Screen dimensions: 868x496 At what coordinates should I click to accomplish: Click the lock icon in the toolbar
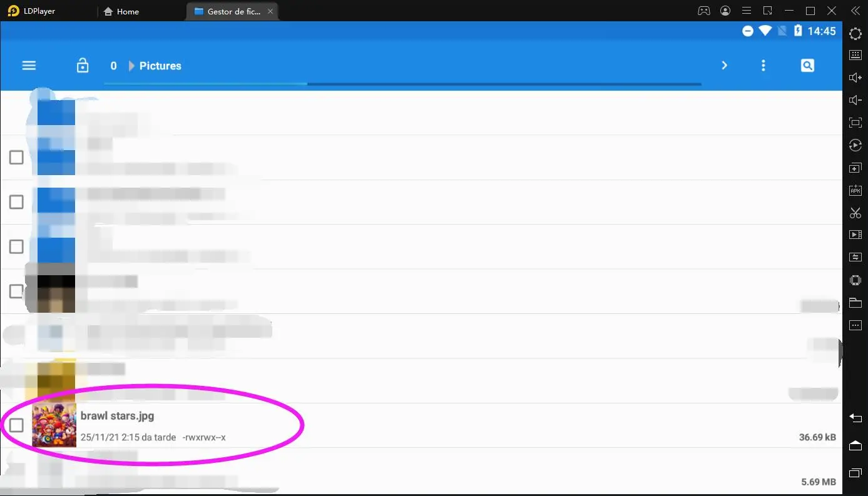pos(83,66)
